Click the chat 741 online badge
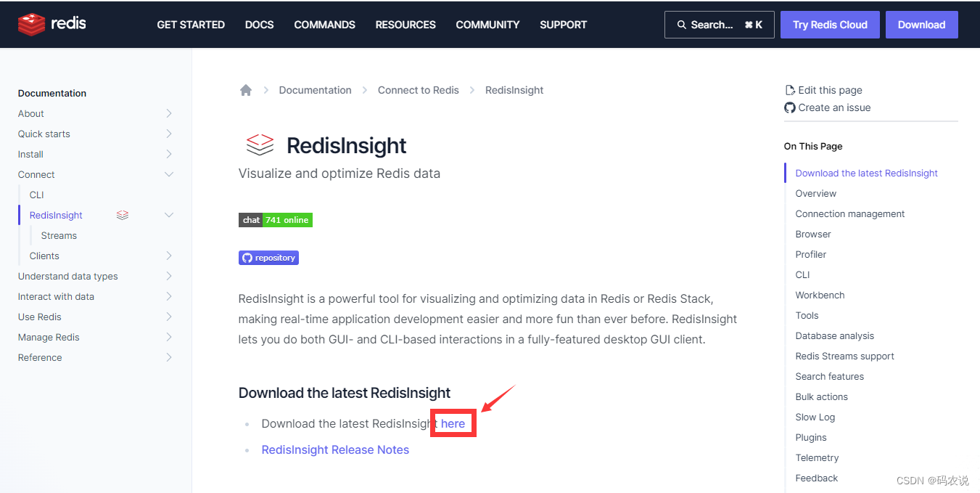The height and width of the screenshot is (493, 980). (276, 220)
